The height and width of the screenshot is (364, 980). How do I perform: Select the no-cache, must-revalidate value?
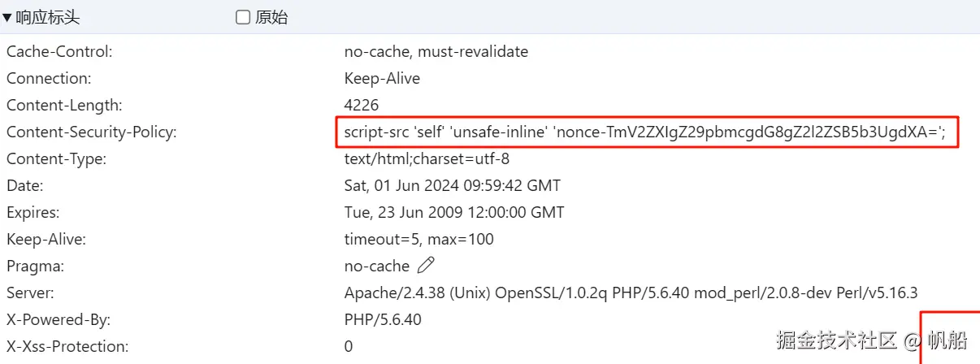point(436,52)
